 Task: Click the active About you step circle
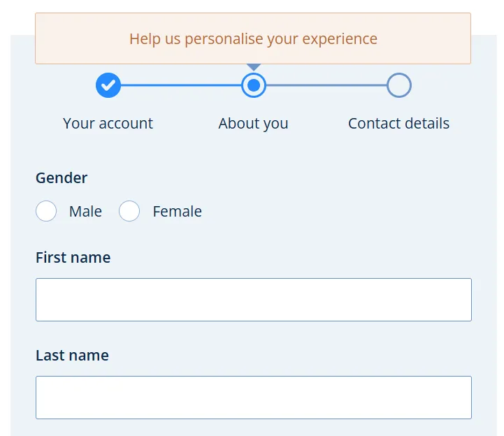coord(254,86)
